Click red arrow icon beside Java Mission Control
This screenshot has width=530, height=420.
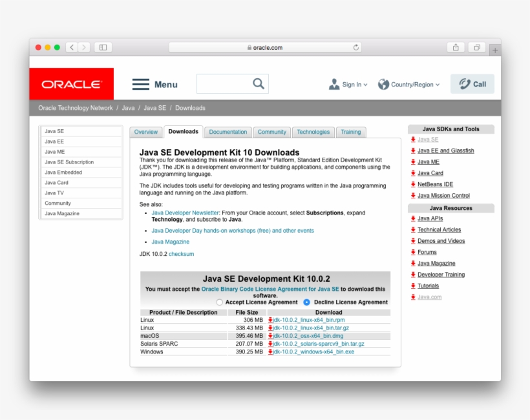tap(413, 195)
